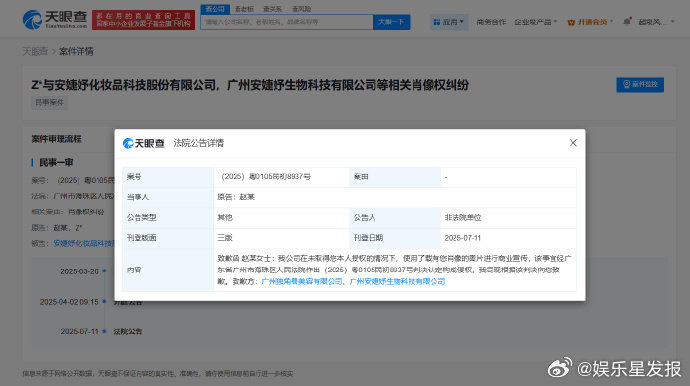Switch to the 查关系 search tab
Screen dimensions: 690x386
tap(272, 9)
